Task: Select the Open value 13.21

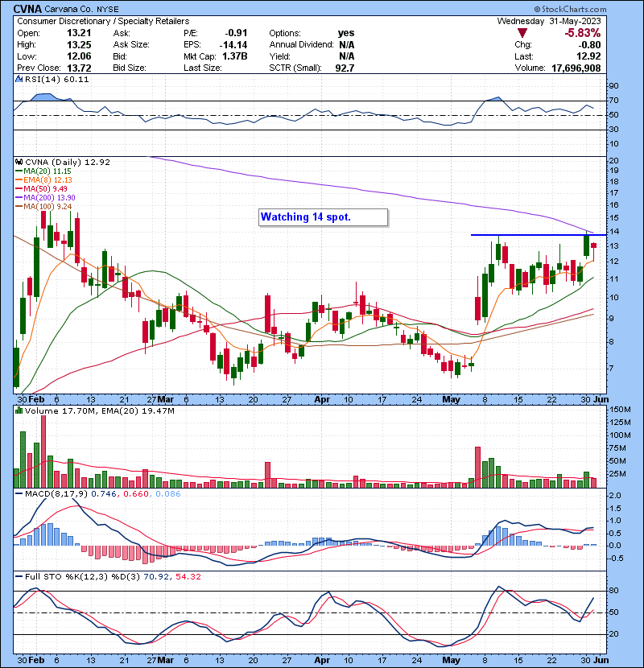Action: coord(79,33)
